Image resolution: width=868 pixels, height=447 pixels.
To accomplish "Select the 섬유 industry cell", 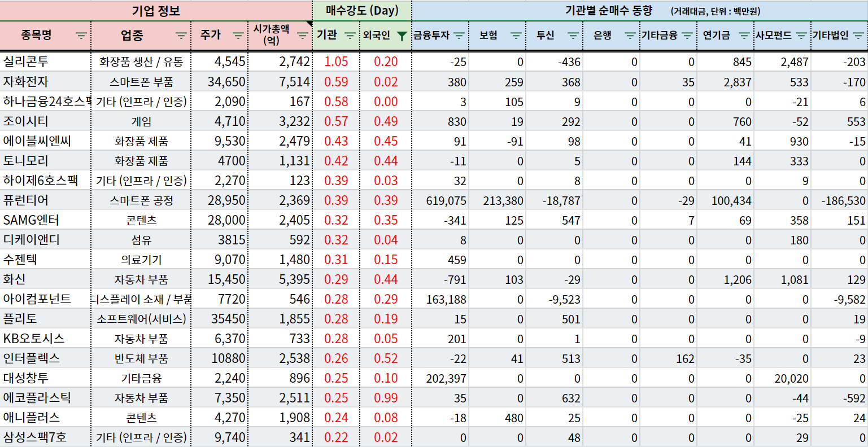I will click(x=141, y=239).
